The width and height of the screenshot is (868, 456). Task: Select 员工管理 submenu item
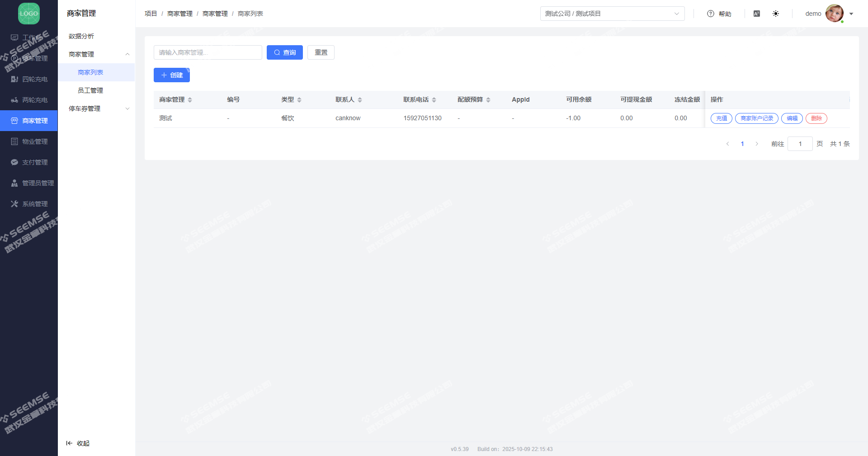(x=90, y=90)
